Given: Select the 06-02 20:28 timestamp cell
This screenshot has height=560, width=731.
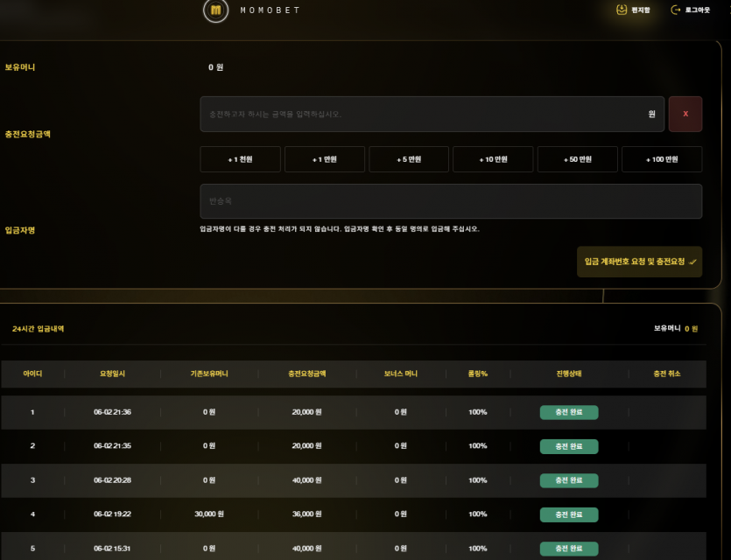Looking at the screenshot, I should pos(112,480).
